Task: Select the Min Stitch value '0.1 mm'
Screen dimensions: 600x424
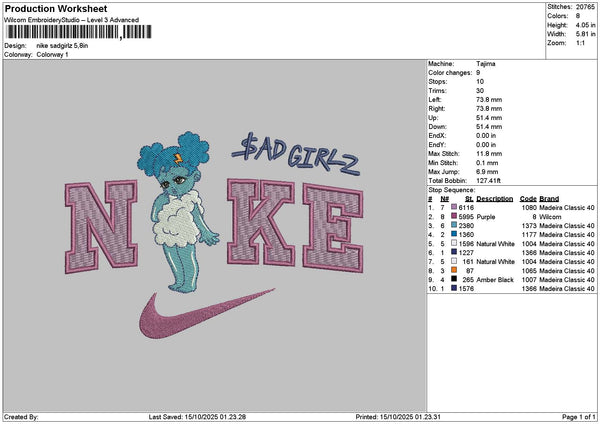Action: [x=487, y=163]
